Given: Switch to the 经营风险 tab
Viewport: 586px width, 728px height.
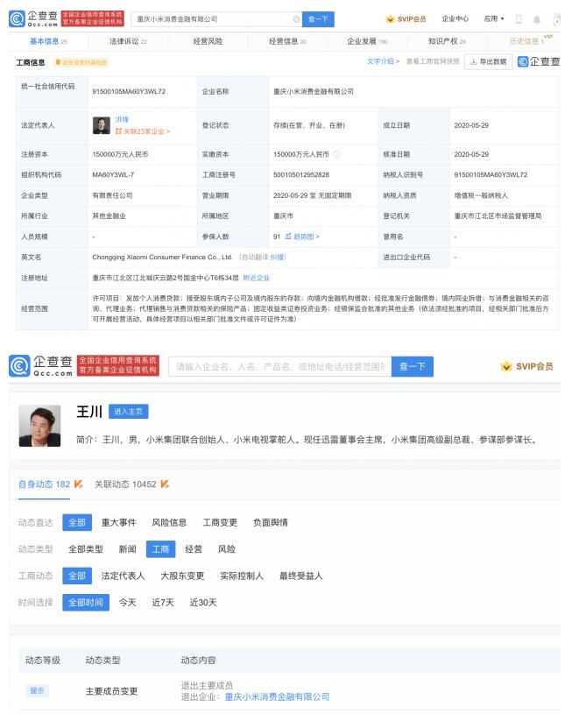Looking at the screenshot, I should [x=208, y=41].
